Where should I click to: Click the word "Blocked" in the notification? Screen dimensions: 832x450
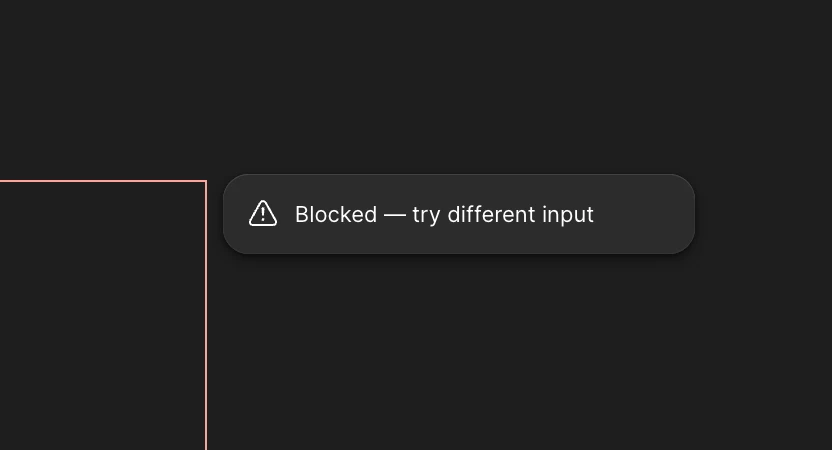pyautogui.click(x=336, y=214)
